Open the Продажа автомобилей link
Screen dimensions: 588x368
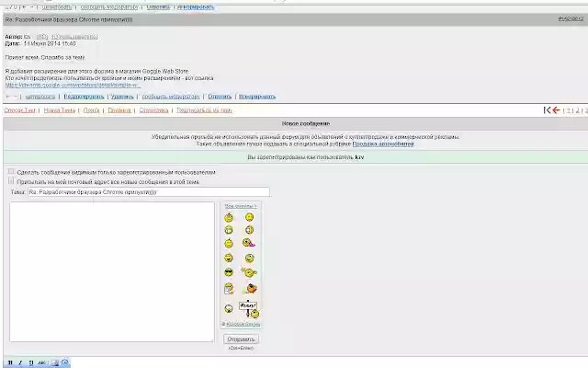pyautogui.click(x=383, y=144)
